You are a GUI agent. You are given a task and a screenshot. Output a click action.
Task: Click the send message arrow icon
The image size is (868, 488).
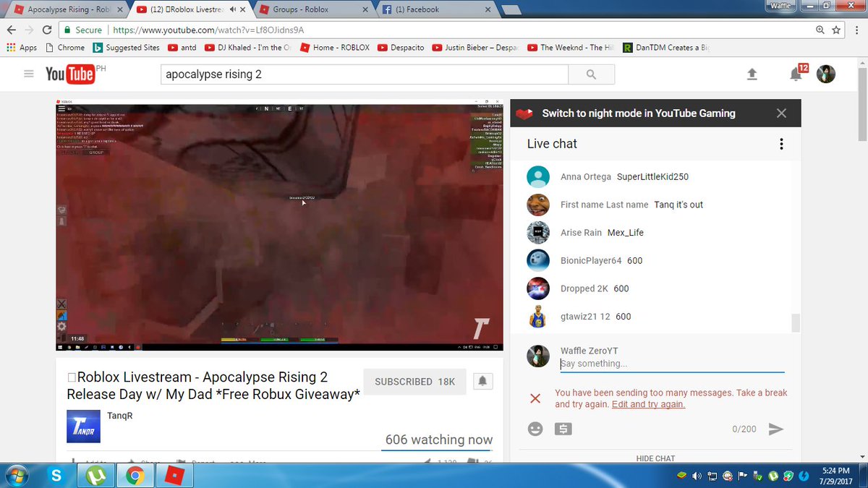[775, 429]
